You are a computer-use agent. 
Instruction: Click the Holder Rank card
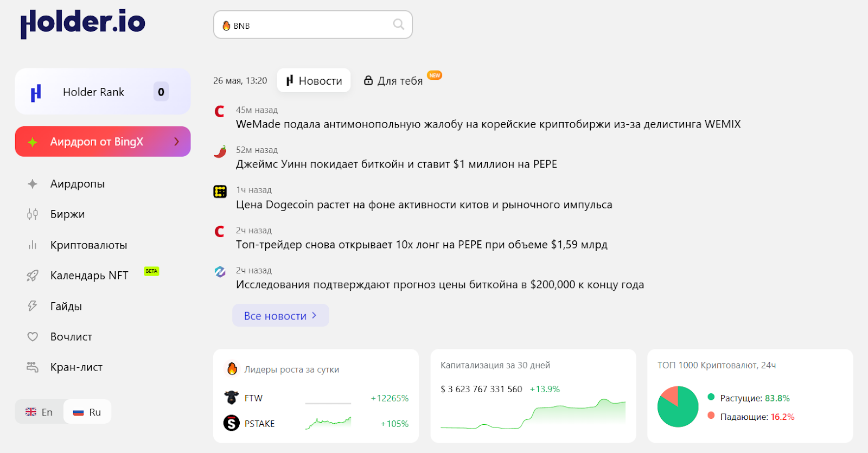click(x=103, y=92)
